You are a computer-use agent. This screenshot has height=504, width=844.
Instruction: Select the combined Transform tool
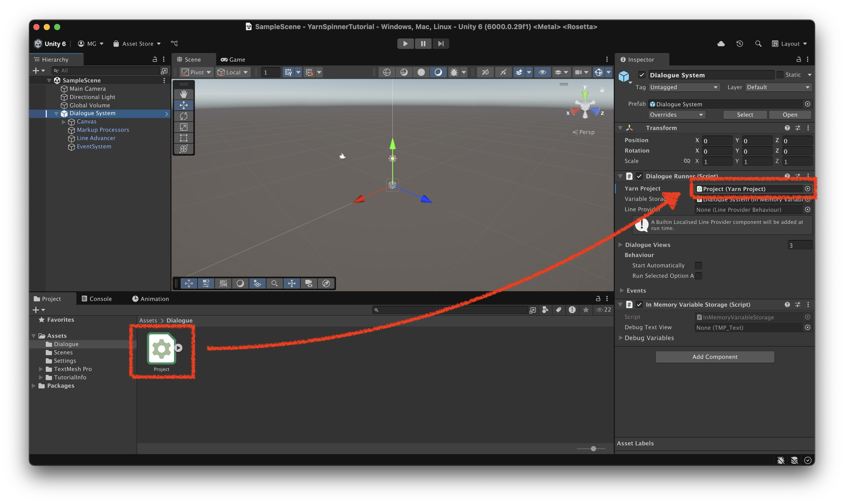point(184,149)
